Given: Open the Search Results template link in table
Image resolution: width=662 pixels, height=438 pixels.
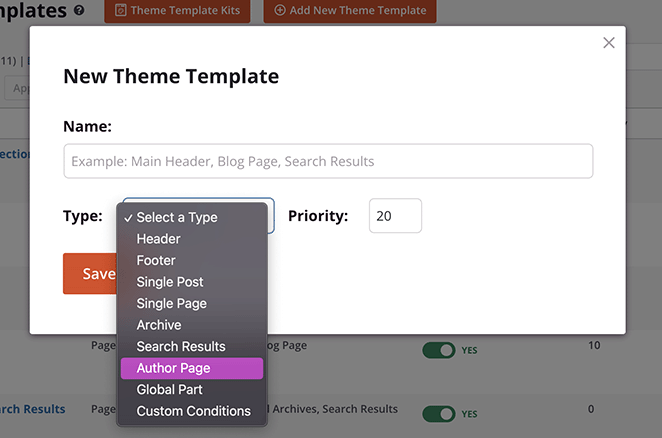Looking at the screenshot, I should pos(30,409).
